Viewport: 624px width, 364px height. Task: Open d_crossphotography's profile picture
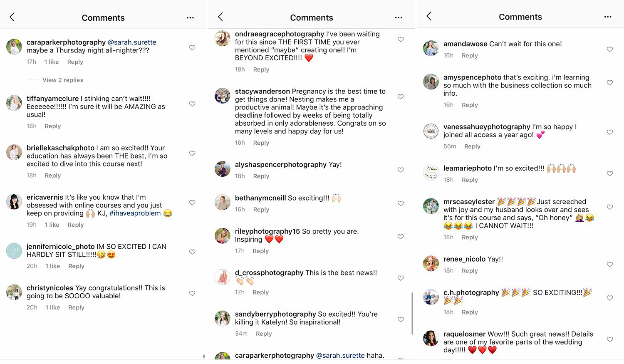pyautogui.click(x=223, y=277)
